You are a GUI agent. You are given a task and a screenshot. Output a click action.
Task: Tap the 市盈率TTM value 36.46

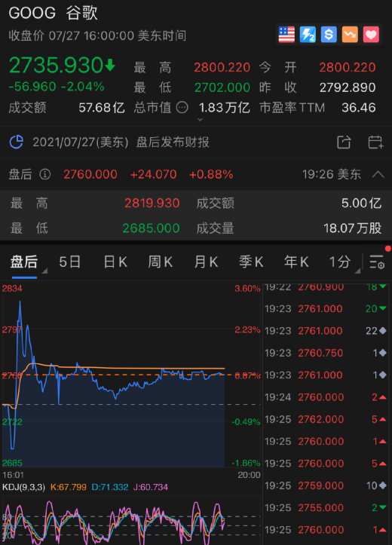tap(358, 107)
